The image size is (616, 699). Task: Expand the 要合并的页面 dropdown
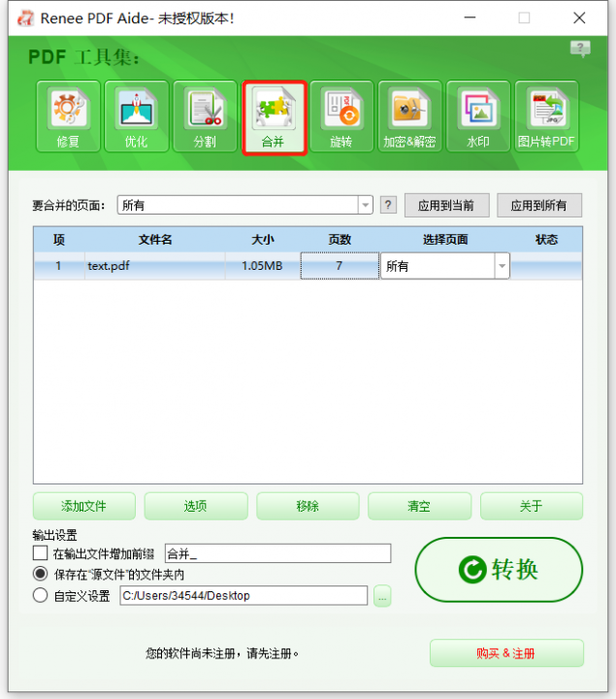(x=365, y=205)
